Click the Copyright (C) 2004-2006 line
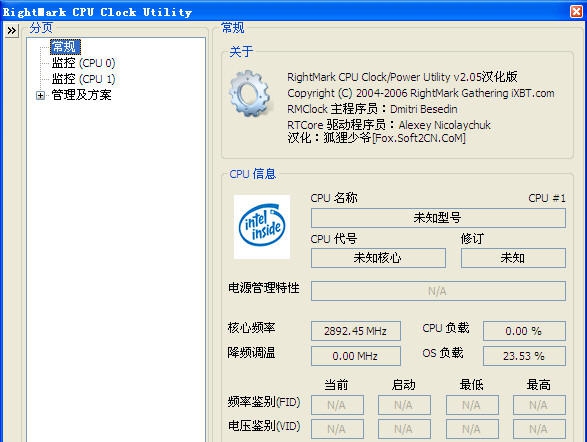Image resolution: width=587 pixels, height=442 pixels. (421, 93)
